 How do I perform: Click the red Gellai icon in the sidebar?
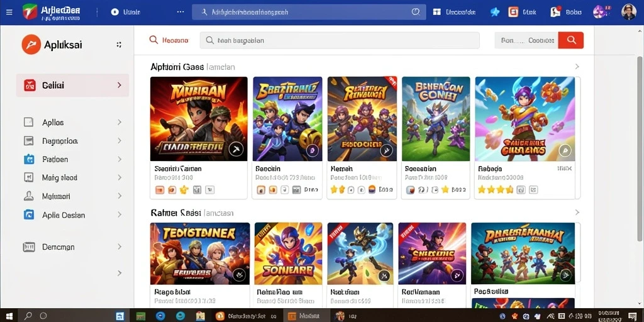(x=30, y=86)
